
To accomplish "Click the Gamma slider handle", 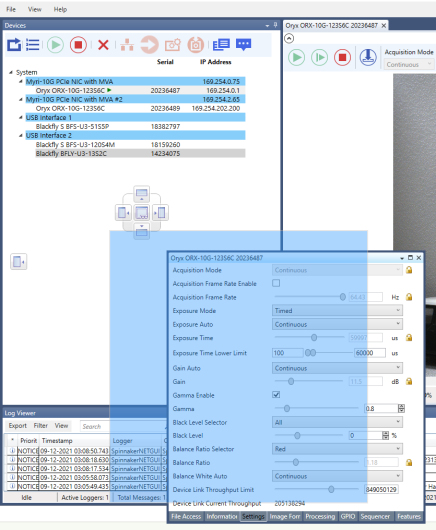I will 287,409.
